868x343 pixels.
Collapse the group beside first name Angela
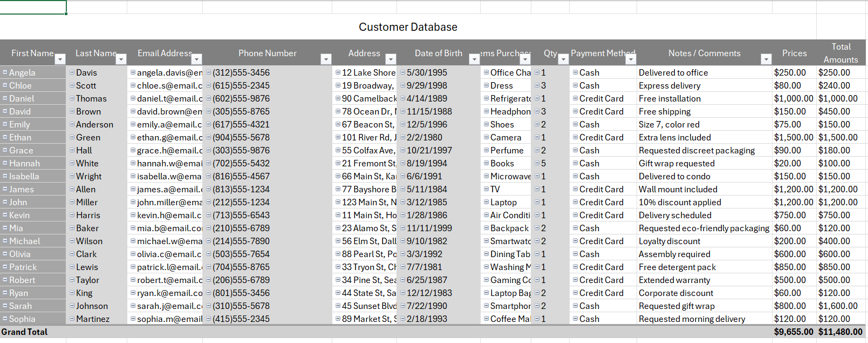pos(5,72)
